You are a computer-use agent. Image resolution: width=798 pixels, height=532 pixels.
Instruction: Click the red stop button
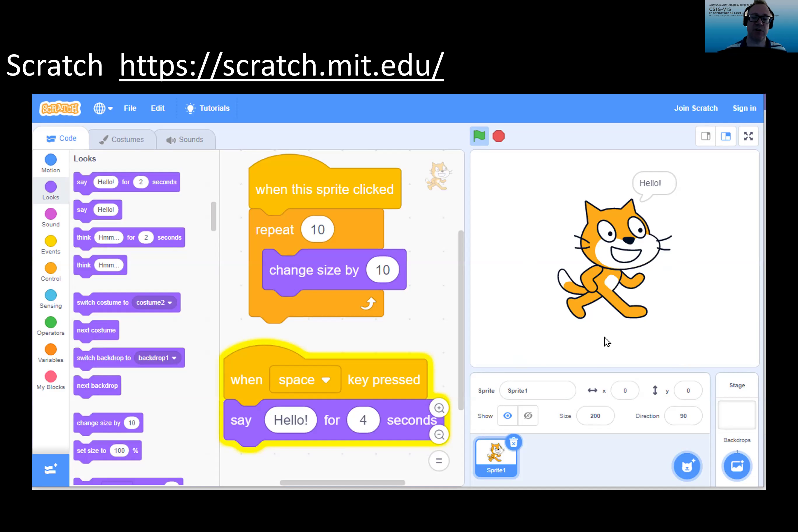[x=498, y=136]
